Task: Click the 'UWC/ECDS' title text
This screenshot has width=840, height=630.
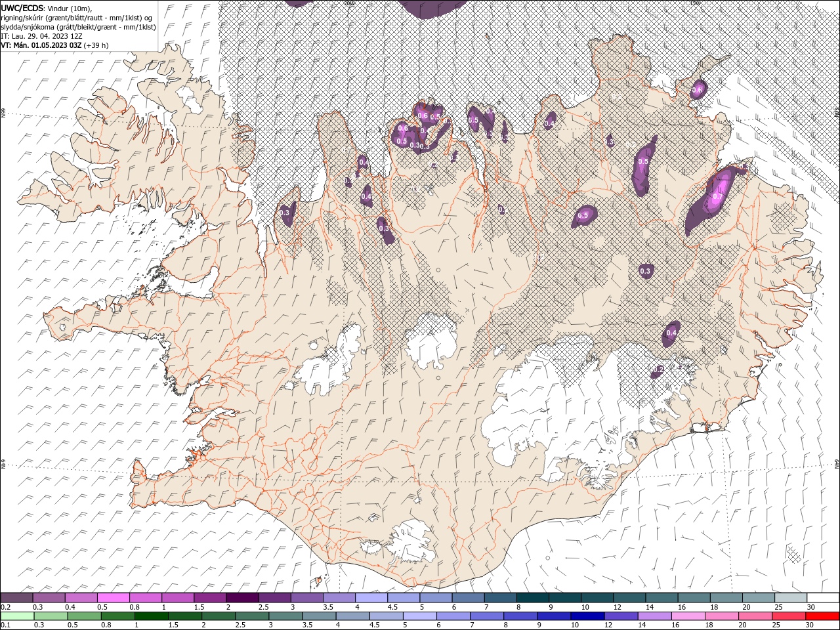Action: [22, 8]
